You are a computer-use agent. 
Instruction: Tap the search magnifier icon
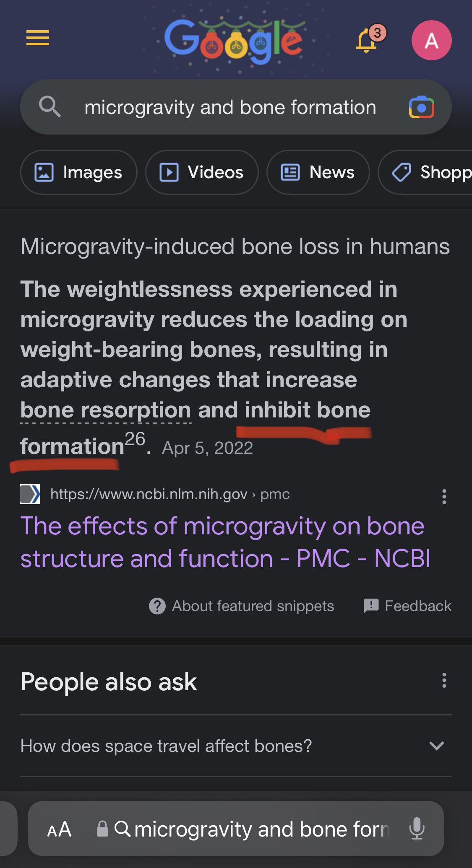50,106
